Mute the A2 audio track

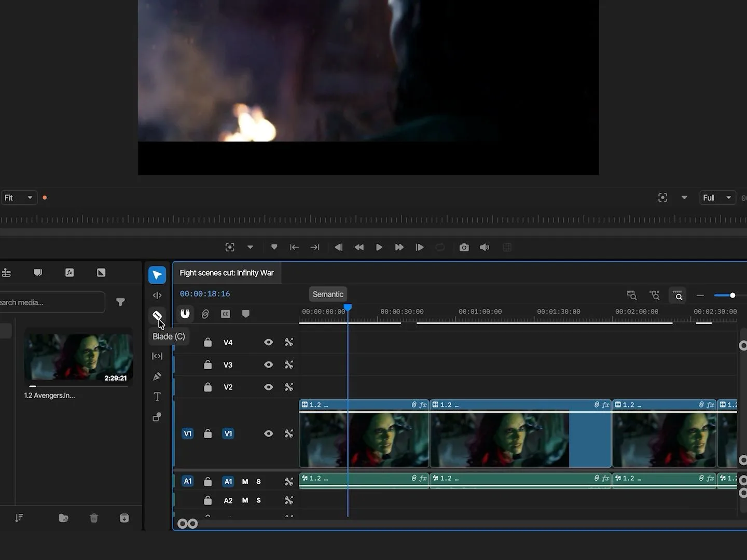[x=245, y=500]
